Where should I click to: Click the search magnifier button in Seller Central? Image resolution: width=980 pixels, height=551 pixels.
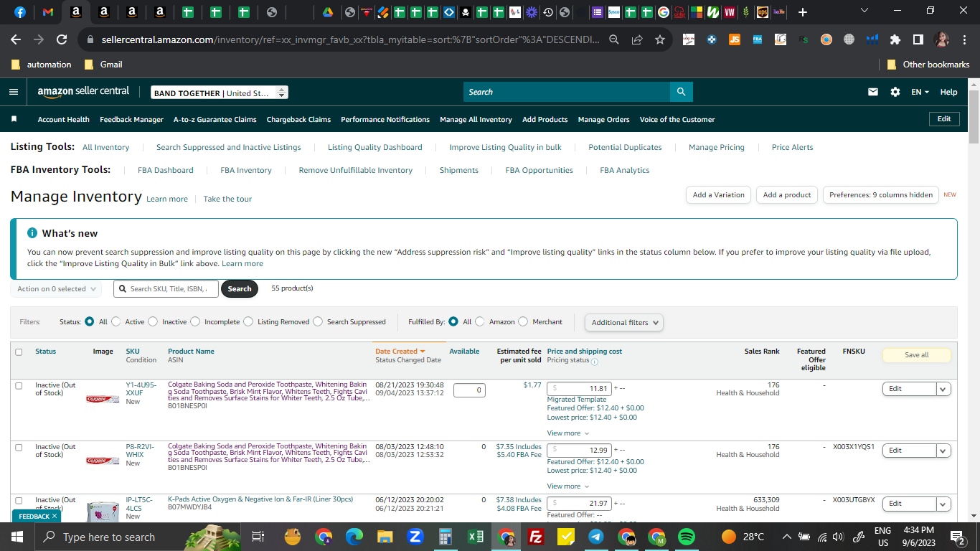[x=681, y=92]
